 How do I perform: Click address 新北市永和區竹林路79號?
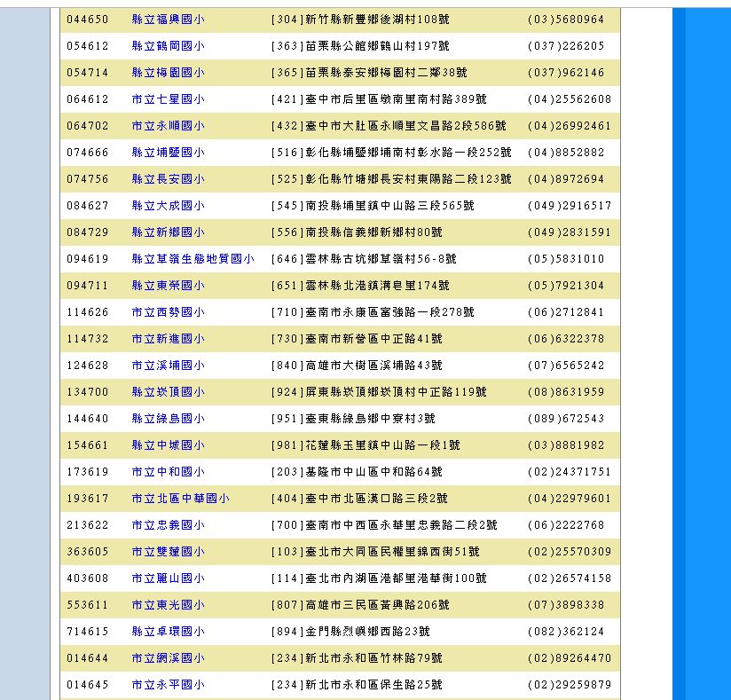[x=373, y=658]
